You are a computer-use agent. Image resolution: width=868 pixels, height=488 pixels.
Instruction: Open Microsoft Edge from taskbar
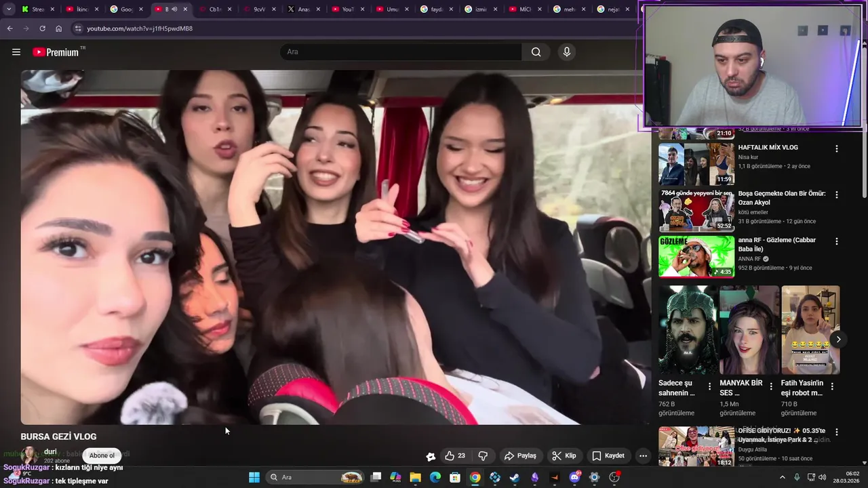[x=435, y=477]
